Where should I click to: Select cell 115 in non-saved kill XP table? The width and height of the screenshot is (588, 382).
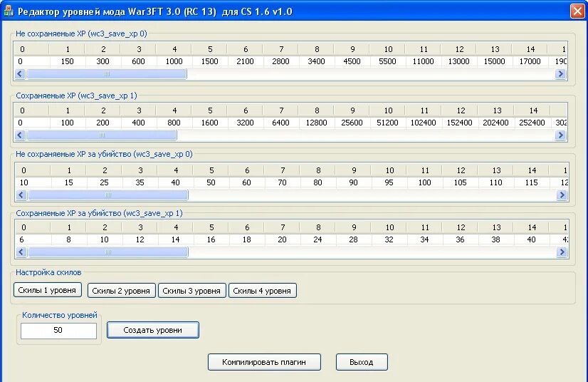coord(531,182)
